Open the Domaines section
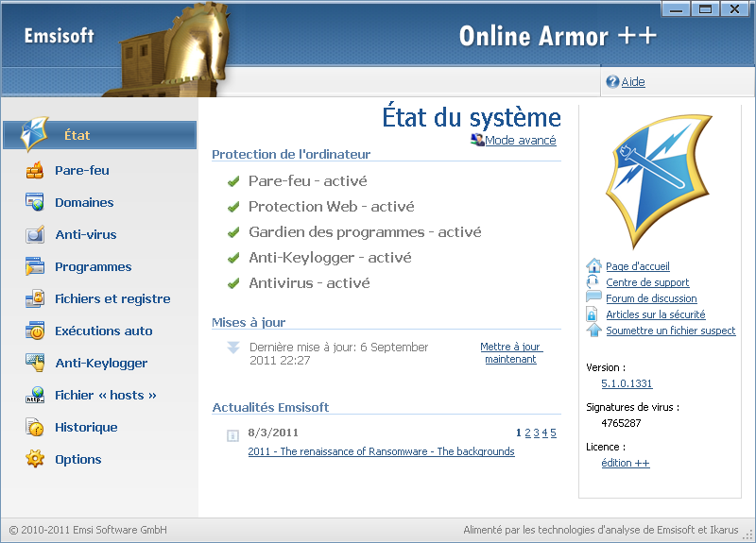The height and width of the screenshot is (543, 756). click(84, 202)
